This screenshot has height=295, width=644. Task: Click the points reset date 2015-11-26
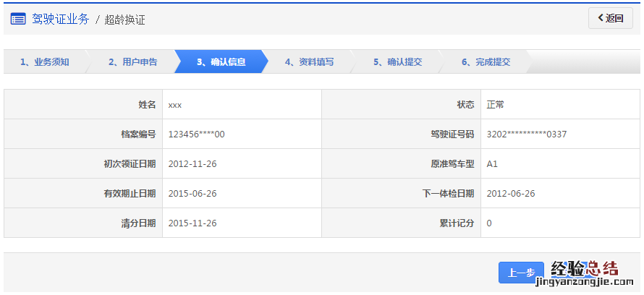(192, 223)
